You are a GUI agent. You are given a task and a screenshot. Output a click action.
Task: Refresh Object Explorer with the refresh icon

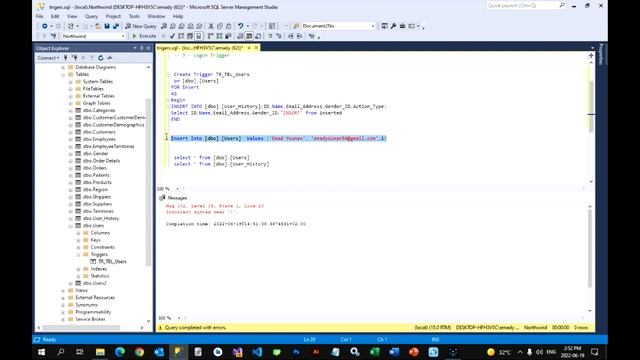coord(100,58)
